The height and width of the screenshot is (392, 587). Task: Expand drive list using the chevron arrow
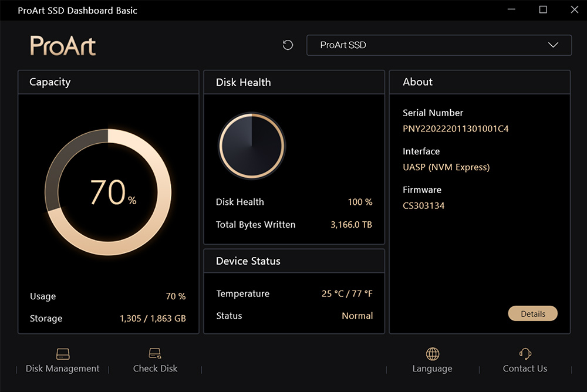tap(553, 45)
